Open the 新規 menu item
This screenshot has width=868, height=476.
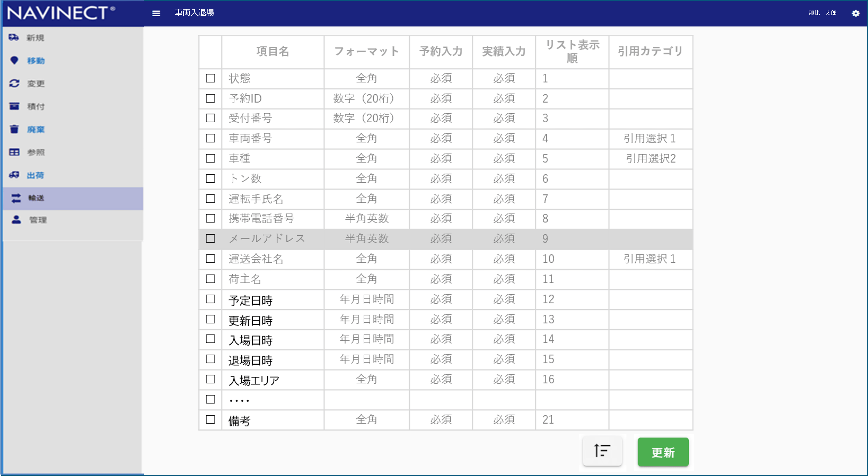pos(35,38)
